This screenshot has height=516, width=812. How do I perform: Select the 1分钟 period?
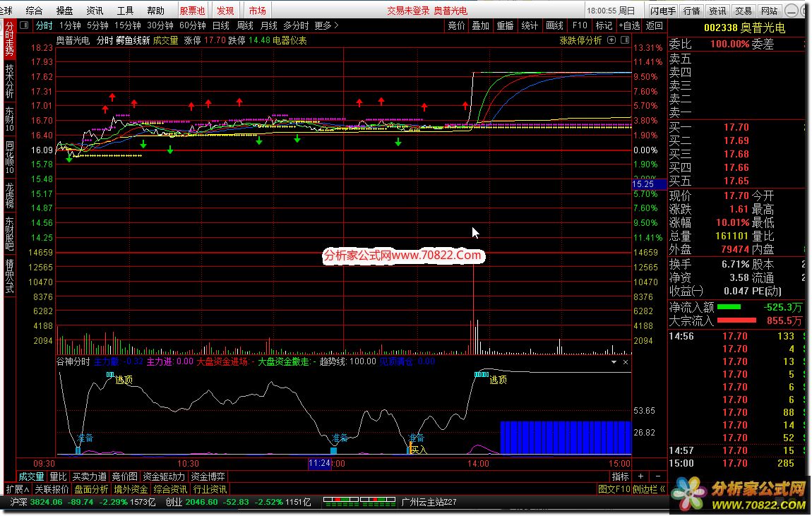70,25
